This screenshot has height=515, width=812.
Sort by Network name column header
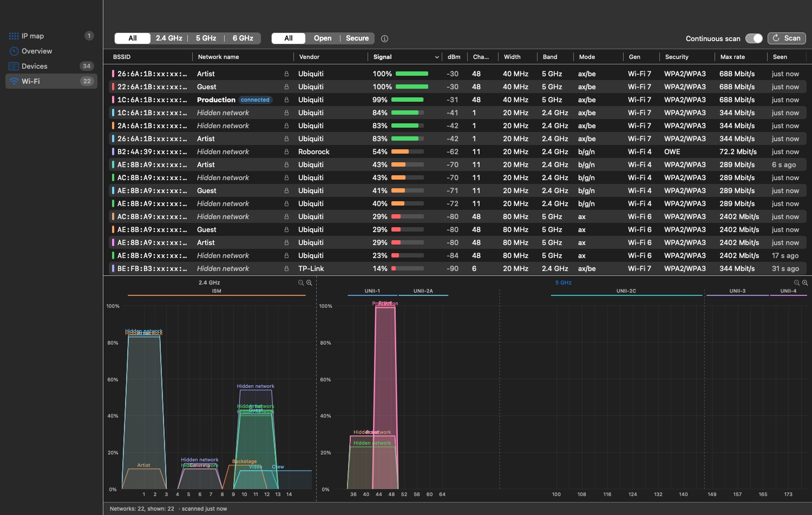[243, 57]
